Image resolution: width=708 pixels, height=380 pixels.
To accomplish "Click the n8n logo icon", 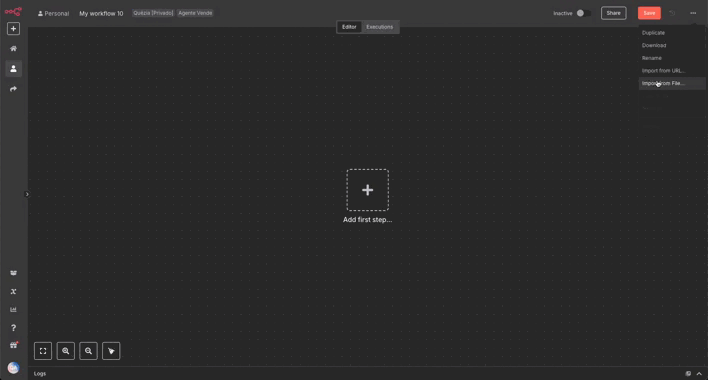I will (13, 11).
